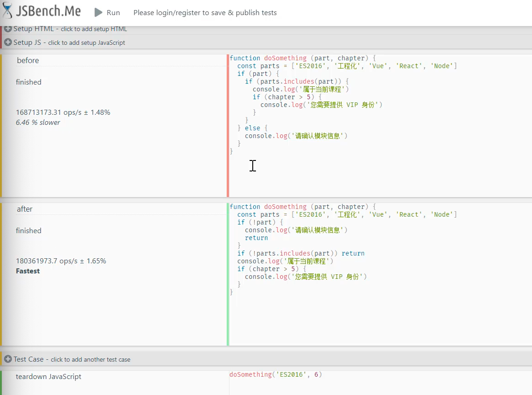
Task: Click the 'Setup JS' section title
Action: 27,43
